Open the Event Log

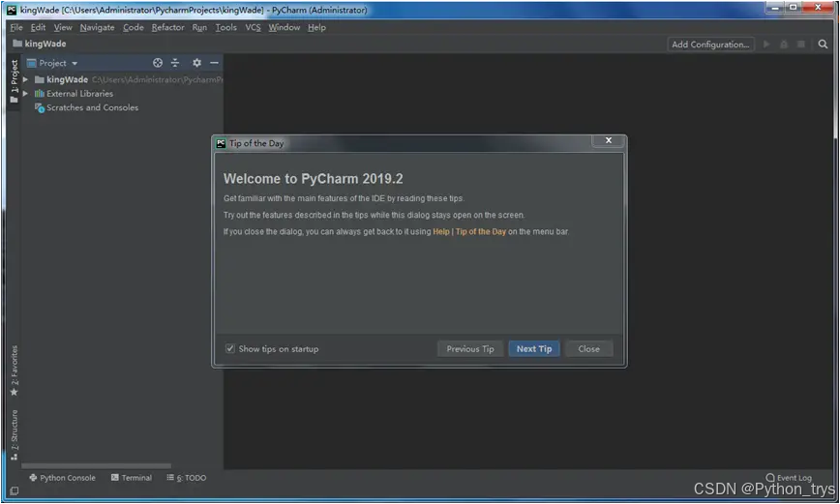[789, 478]
